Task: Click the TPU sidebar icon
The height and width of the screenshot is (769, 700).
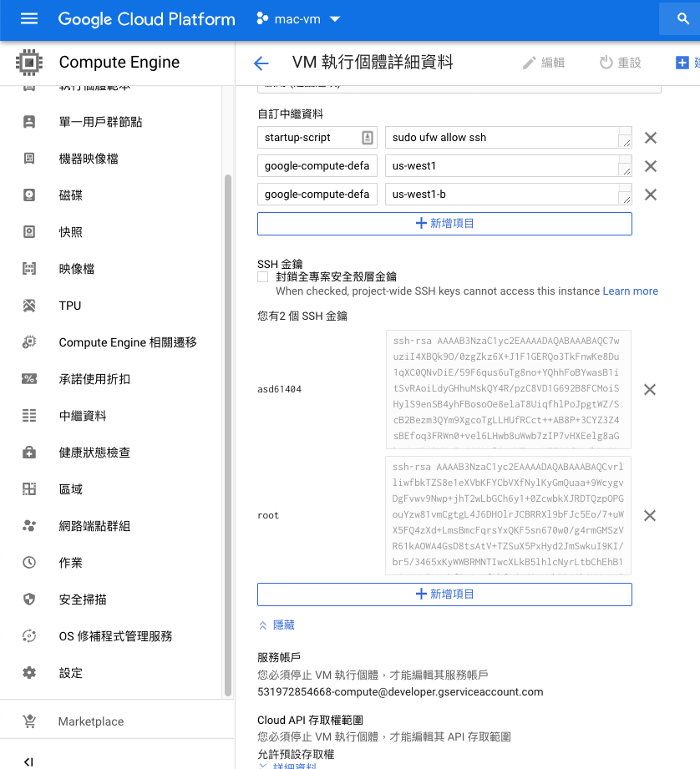Action: click(29, 306)
